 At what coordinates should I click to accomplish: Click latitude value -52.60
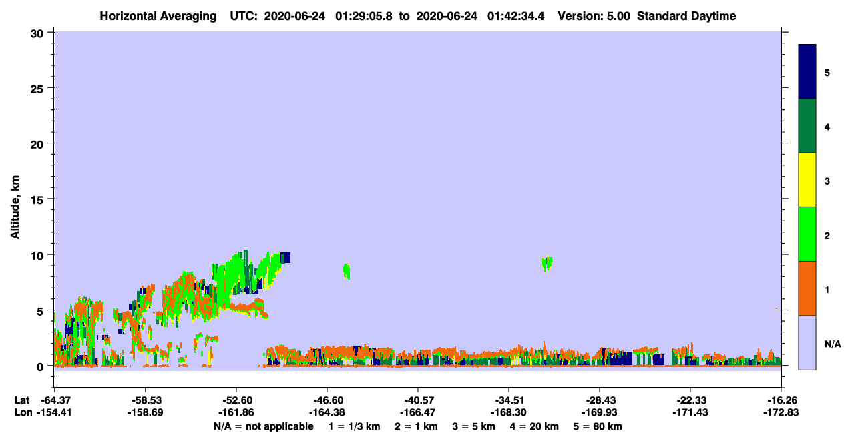click(x=236, y=400)
